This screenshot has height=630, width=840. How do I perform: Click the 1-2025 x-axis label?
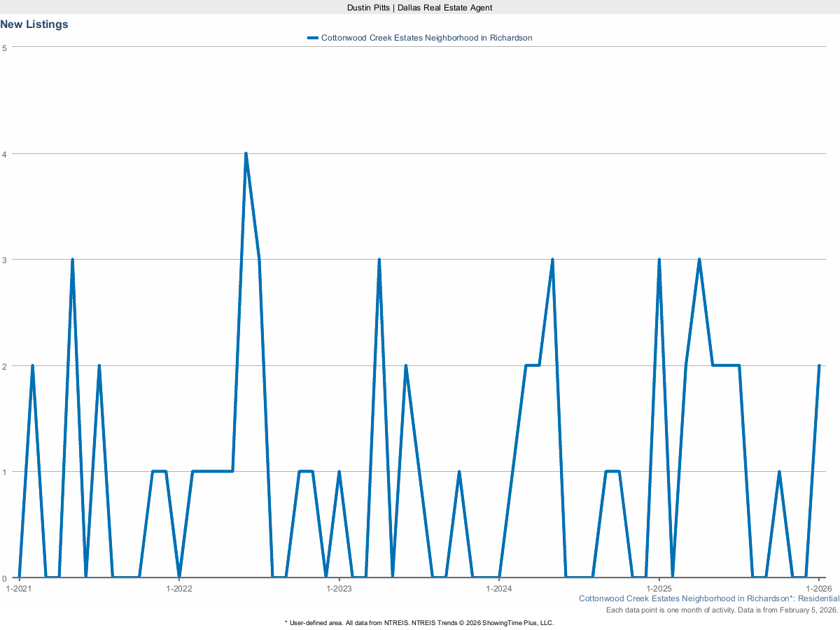click(x=659, y=589)
